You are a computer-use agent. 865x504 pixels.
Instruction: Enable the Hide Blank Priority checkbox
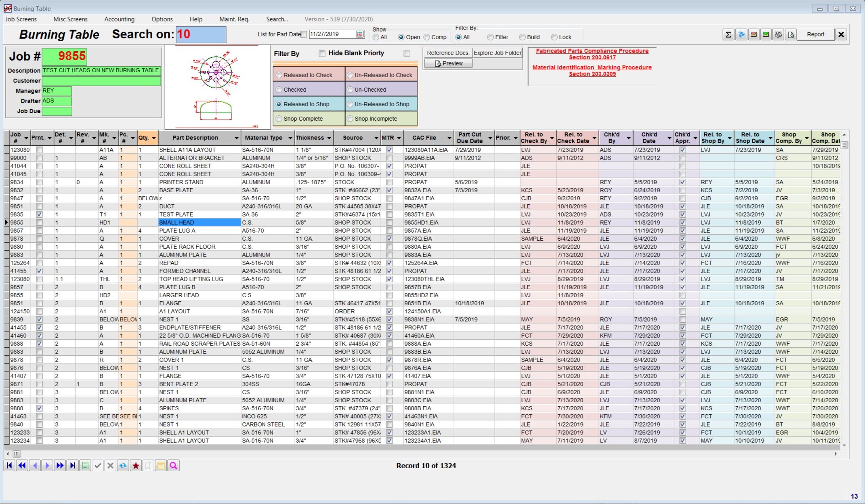tap(322, 53)
